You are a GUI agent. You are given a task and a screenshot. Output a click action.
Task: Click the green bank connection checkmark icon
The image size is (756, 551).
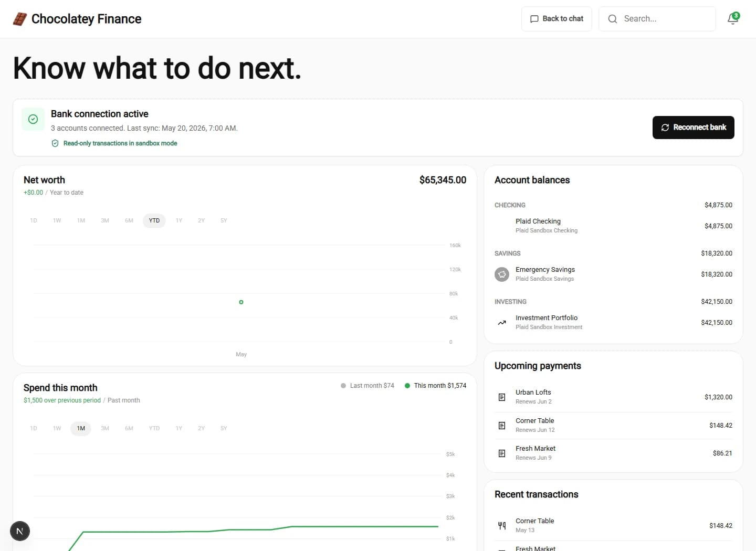coord(33,119)
